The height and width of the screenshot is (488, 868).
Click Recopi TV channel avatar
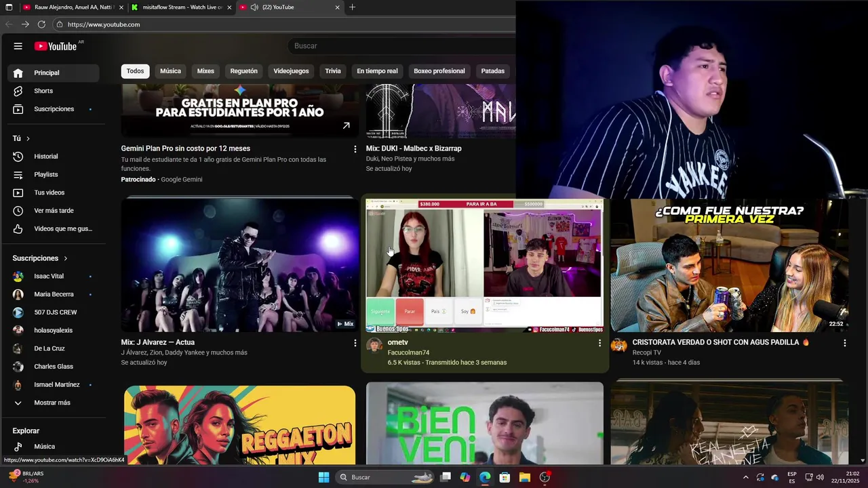[618, 346]
